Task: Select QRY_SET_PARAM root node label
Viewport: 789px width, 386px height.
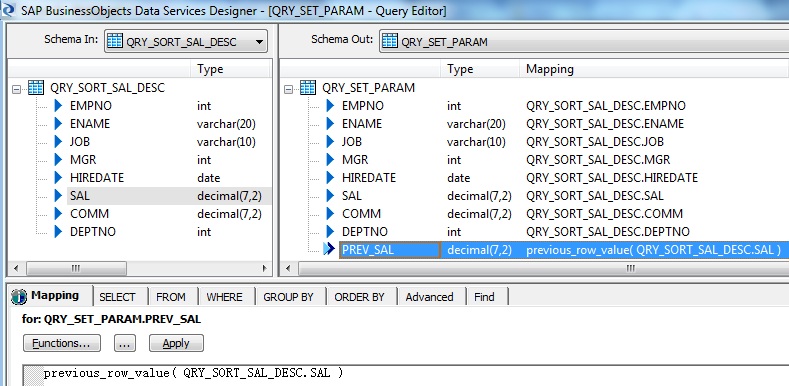Action: pos(368,88)
